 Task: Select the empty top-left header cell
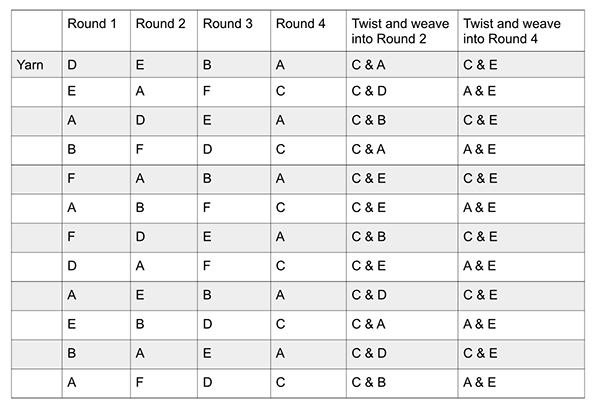click(37, 31)
